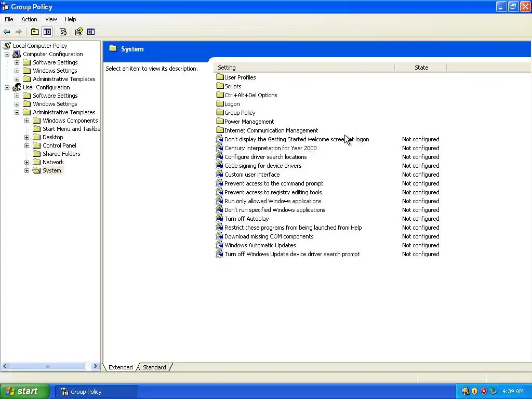
Task: Click the Logon folder icon
Action: coord(220,103)
